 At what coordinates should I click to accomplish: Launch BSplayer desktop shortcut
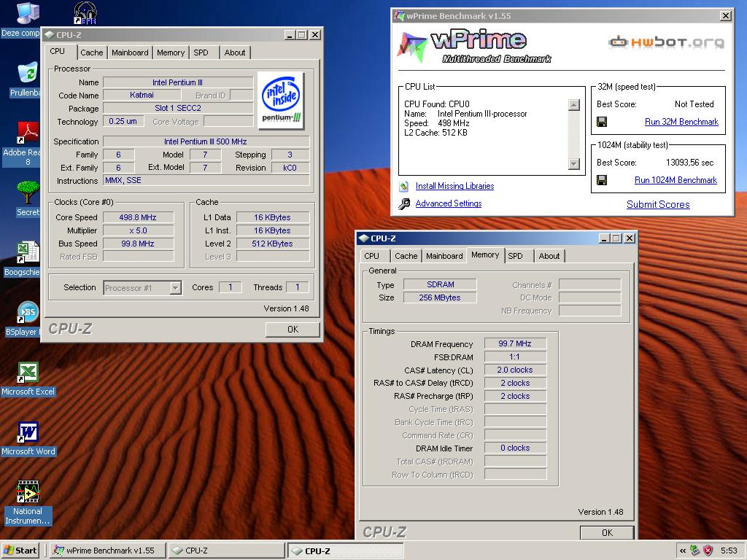click(28, 312)
